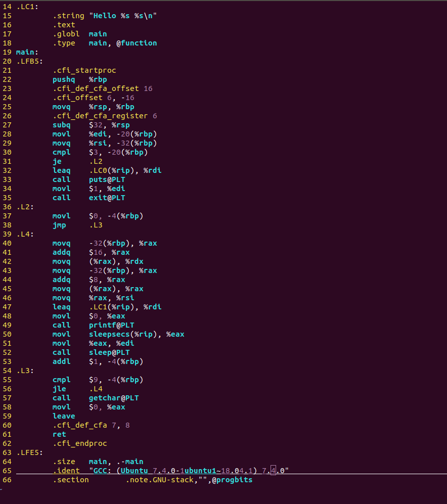Click cmpl $3, -20(%rbp) instruction
This screenshot has width=447, height=504.
click(100, 152)
